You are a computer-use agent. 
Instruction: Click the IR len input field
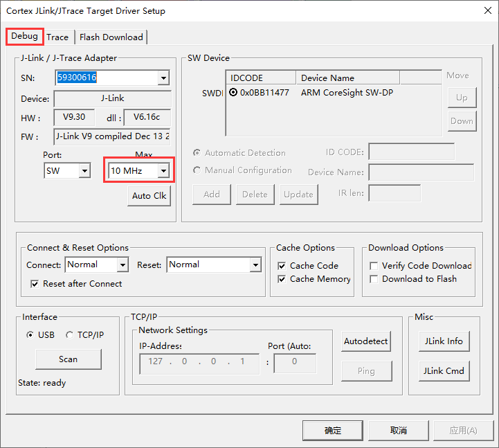[394, 193]
